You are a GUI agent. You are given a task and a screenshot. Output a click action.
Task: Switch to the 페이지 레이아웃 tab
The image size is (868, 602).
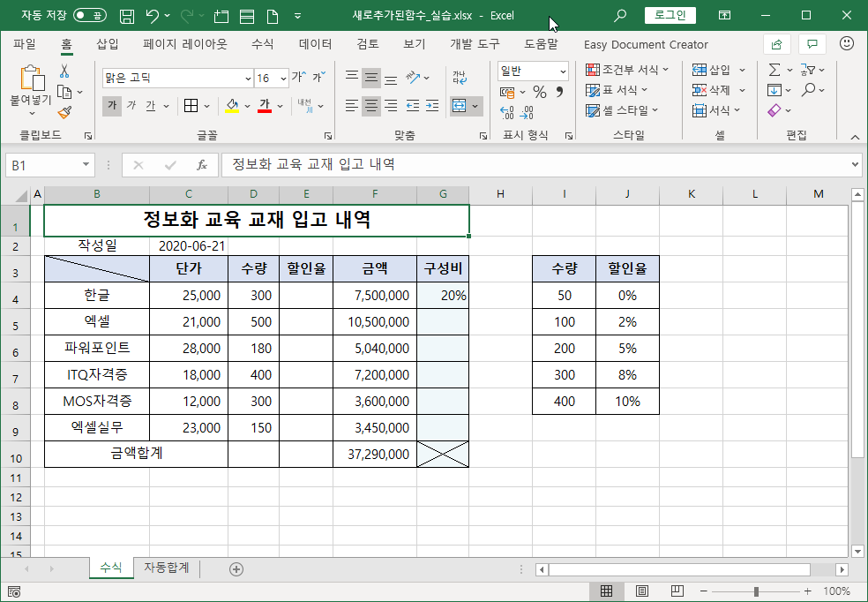pyautogui.click(x=185, y=44)
